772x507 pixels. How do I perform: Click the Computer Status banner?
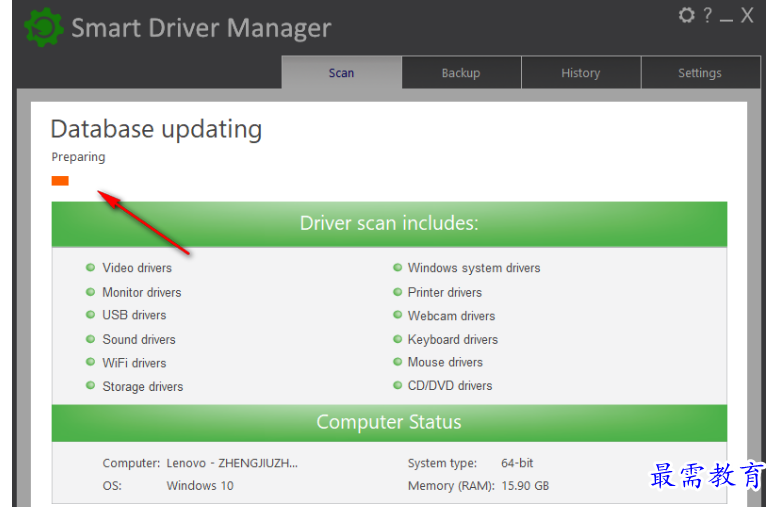[x=389, y=423]
